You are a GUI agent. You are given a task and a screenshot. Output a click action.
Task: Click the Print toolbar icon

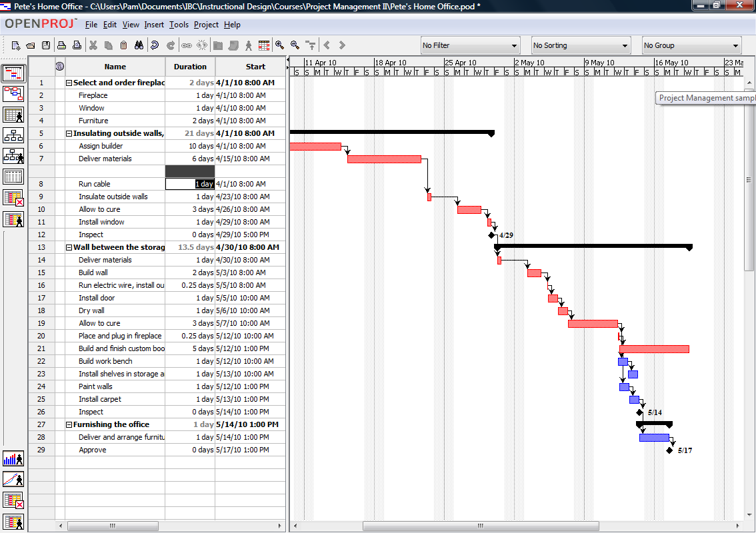61,45
